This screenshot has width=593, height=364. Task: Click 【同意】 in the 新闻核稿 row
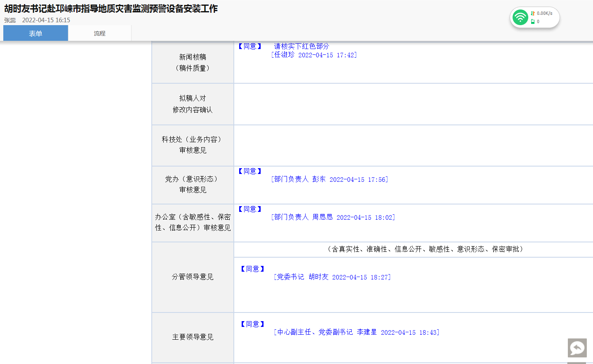coord(250,46)
